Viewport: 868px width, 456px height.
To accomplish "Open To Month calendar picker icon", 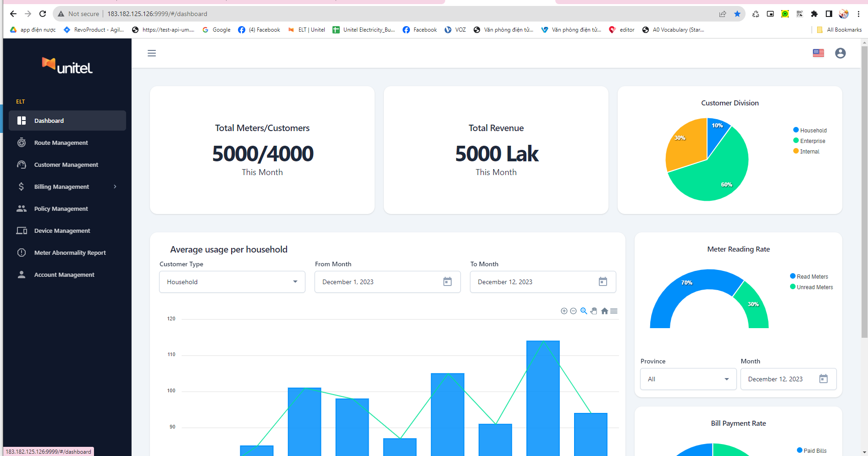I will coord(603,282).
